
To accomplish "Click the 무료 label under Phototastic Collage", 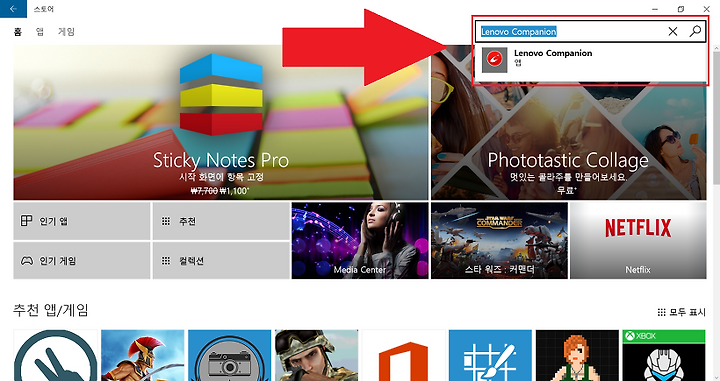I will pyautogui.click(x=567, y=190).
